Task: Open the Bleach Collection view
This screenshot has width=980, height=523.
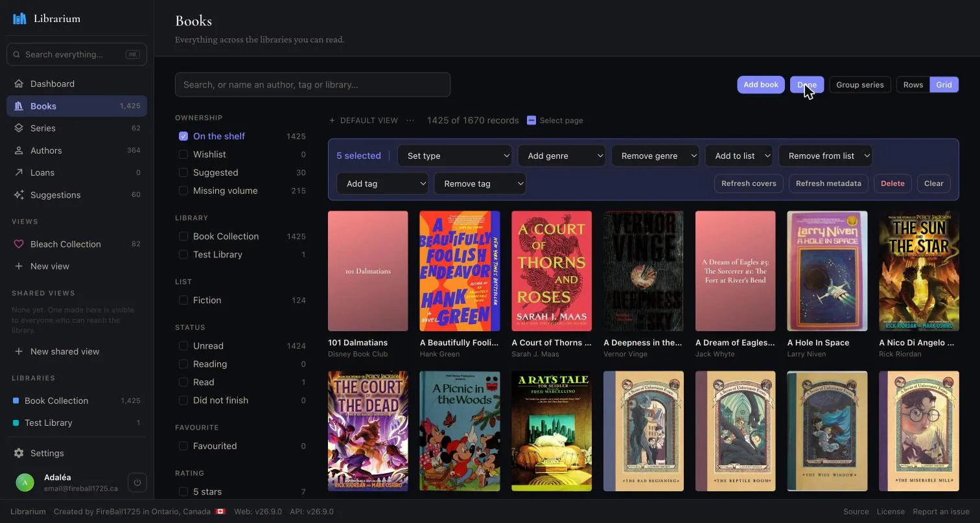Action: click(76, 244)
